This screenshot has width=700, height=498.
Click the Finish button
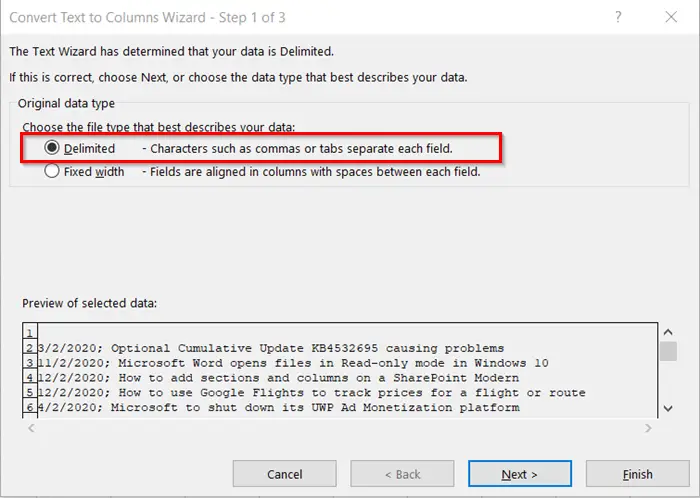(638, 473)
